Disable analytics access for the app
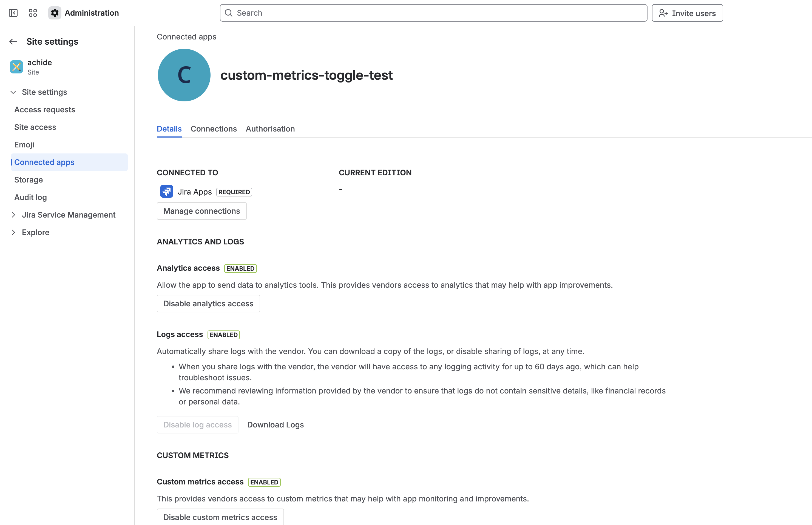This screenshot has height=525, width=812. coord(208,303)
